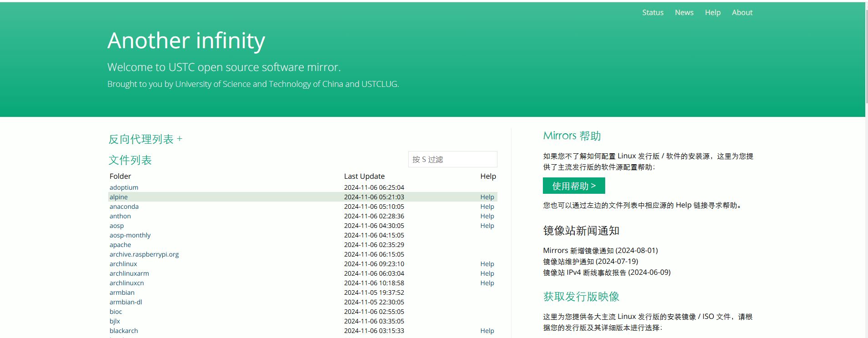
Task: Open the Mirrors 新增镜像通知 (2024-08-01) news
Action: click(x=600, y=251)
